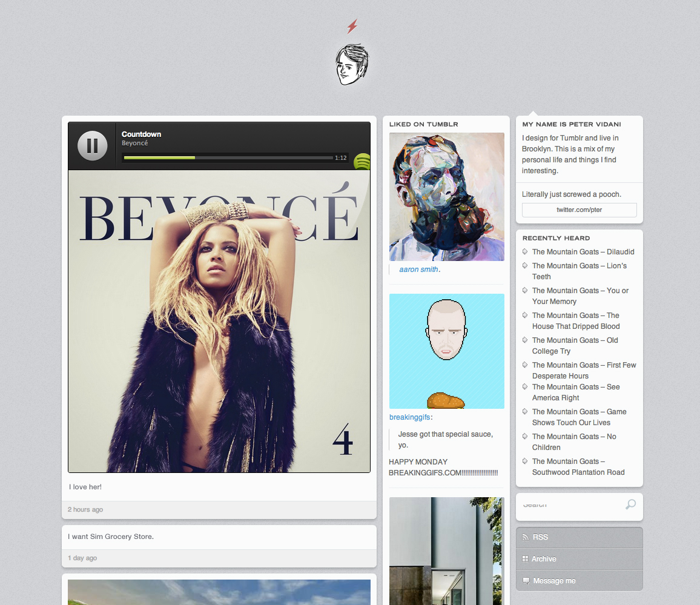This screenshot has width=700, height=605.
Task: Click the tag icon beside Lion's Teeth
Action: [525, 265]
